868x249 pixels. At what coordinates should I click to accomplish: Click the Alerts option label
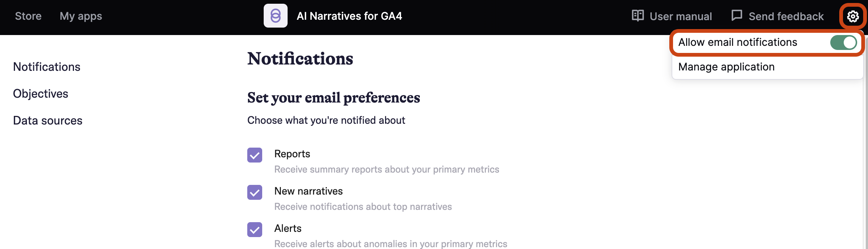[x=288, y=228]
